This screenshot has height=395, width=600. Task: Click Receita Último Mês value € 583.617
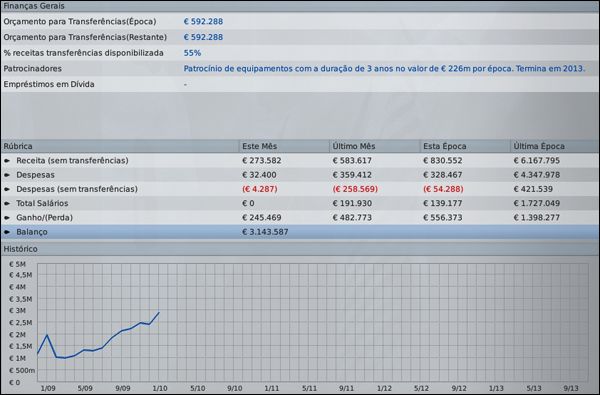[x=352, y=160]
